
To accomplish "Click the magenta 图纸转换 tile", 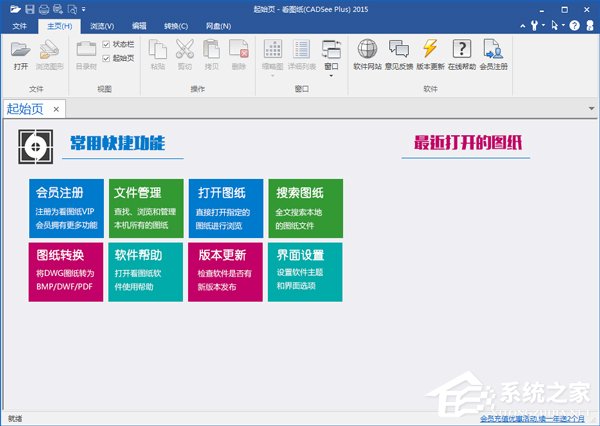I will (66, 272).
